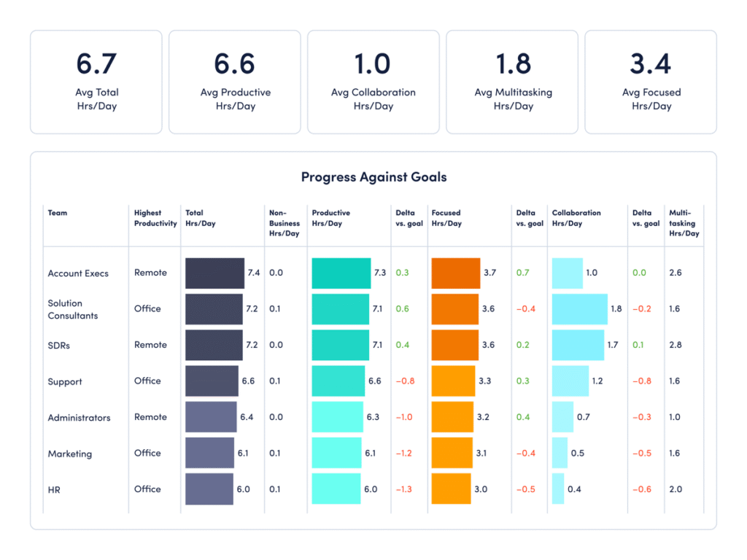The image size is (747, 560).
Task: Sort by the Team column header
Action: [x=57, y=213]
